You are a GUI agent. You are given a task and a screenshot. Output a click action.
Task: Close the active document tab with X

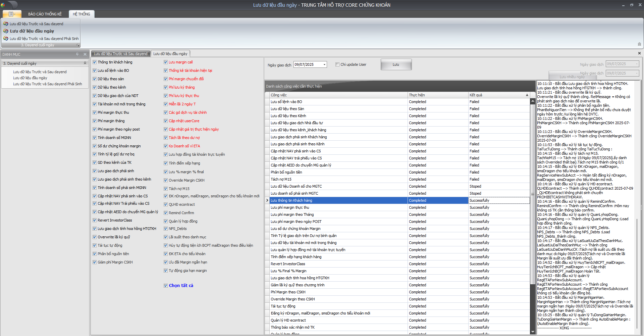coord(639,53)
